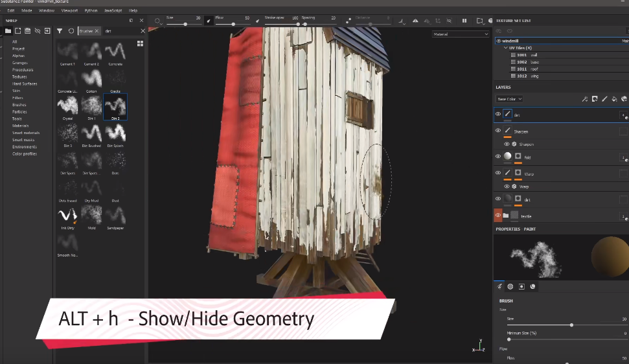Select UV tile 1012 wing

[527, 76]
